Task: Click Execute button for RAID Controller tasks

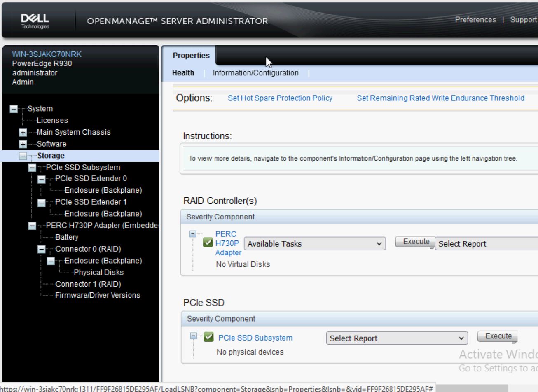Action: click(x=416, y=242)
